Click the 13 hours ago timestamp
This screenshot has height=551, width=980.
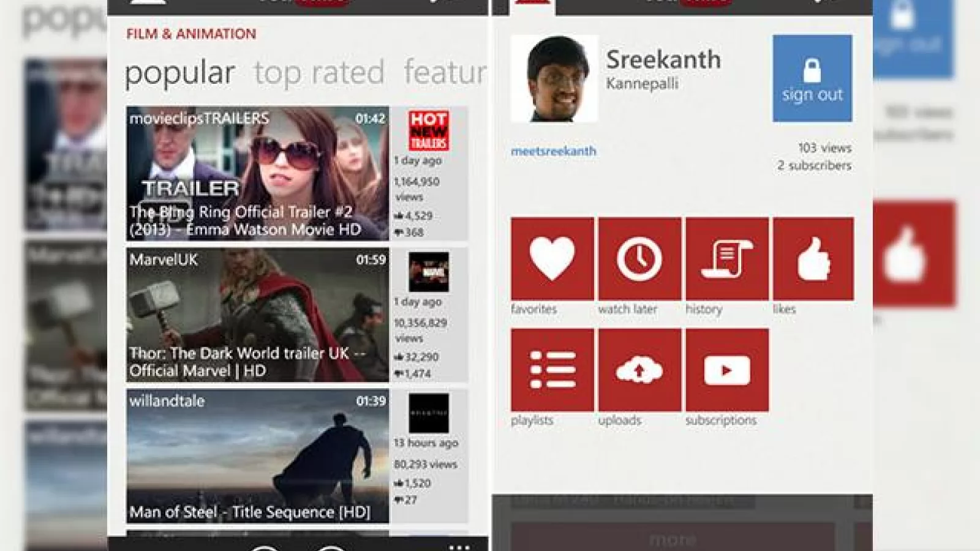point(426,443)
